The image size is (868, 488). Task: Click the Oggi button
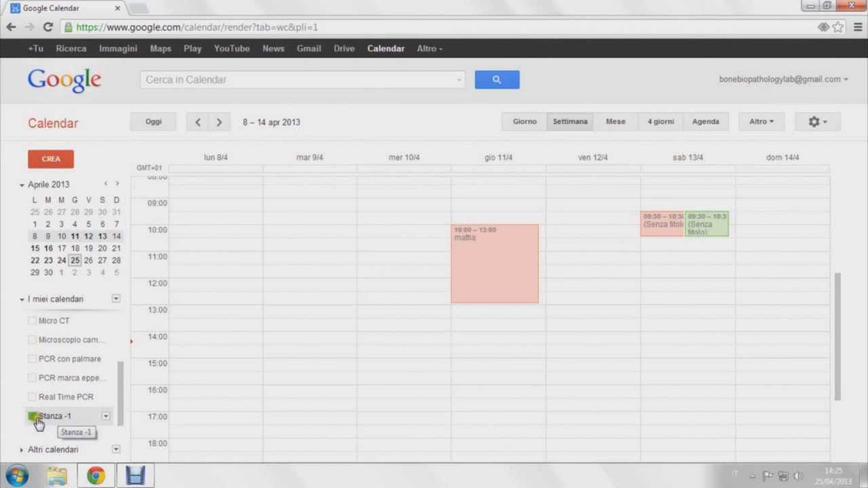pos(153,122)
